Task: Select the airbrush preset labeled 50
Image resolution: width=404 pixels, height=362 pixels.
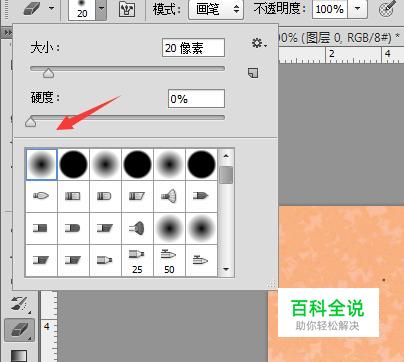Action: 169,261
